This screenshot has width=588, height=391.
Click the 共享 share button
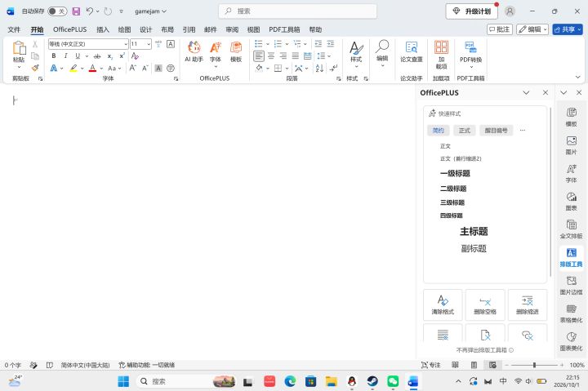point(568,29)
